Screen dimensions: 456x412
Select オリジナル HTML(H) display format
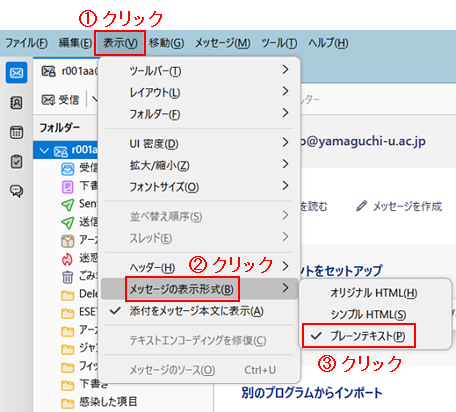375,293
